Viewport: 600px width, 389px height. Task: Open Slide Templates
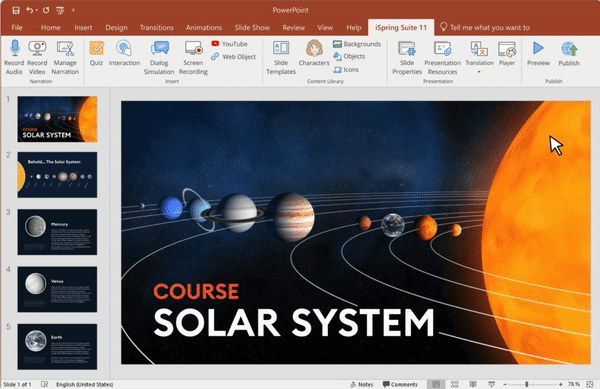coord(281,57)
